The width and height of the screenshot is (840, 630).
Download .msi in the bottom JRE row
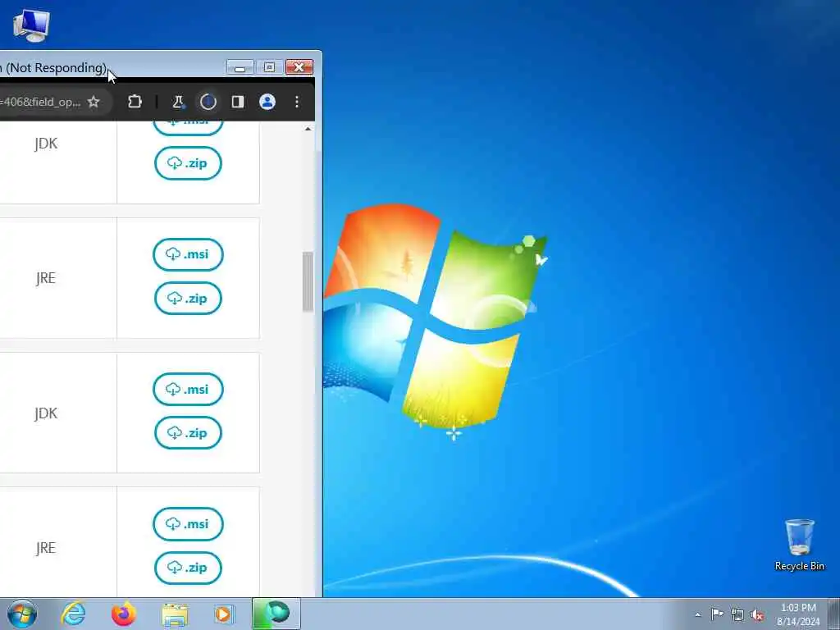[x=188, y=524]
